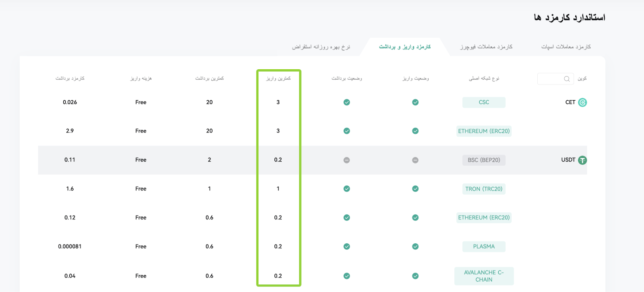Click the BSC (BEP20) disabled deposit status icon

point(415,160)
